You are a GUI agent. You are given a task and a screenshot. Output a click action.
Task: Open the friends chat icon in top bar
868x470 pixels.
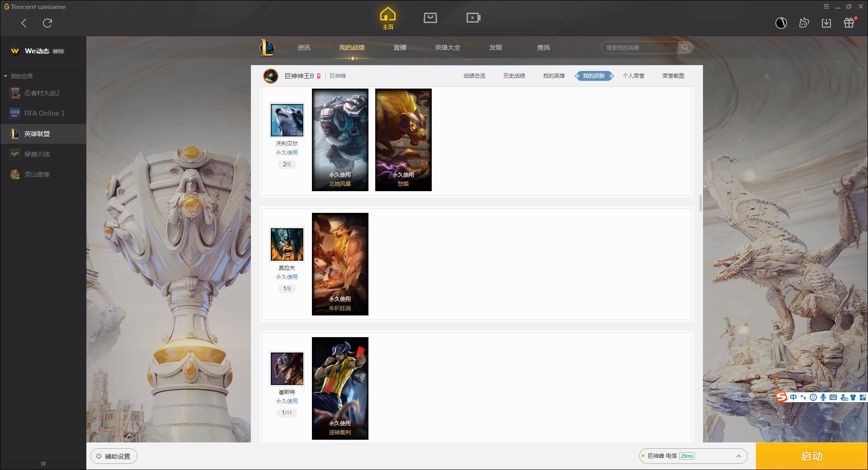pyautogui.click(x=804, y=23)
